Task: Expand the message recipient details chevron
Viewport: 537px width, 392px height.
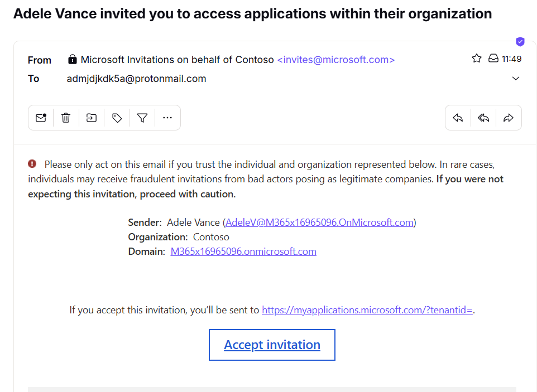Action: pyautogui.click(x=516, y=79)
